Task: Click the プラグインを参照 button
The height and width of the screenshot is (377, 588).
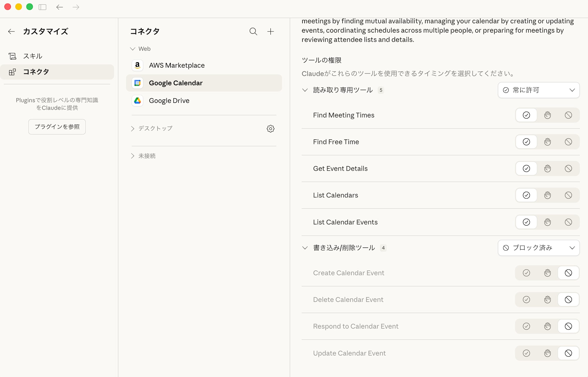Action: pyautogui.click(x=57, y=127)
